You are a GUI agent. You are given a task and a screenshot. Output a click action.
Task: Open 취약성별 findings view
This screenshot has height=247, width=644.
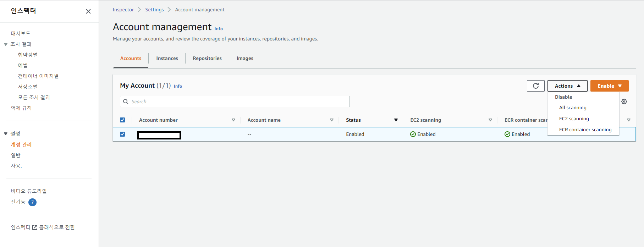pyautogui.click(x=28, y=55)
